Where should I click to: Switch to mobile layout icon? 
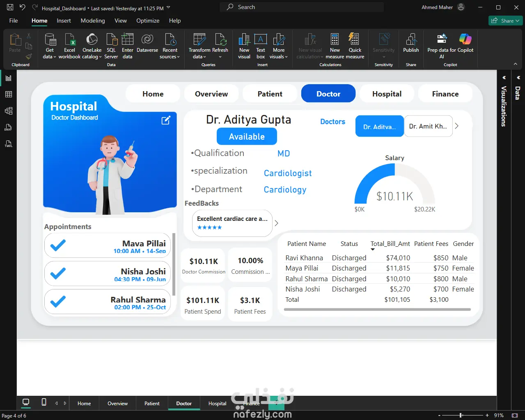tap(44, 402)
